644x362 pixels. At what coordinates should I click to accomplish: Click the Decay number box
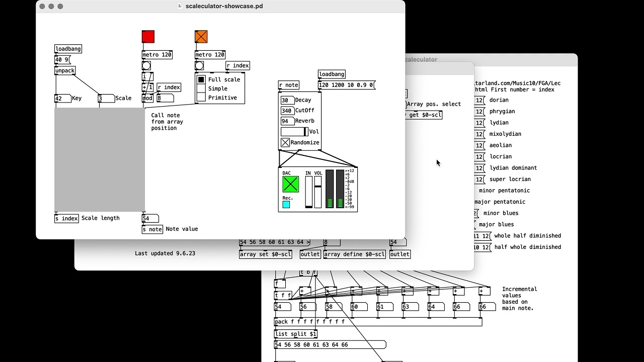287,100
